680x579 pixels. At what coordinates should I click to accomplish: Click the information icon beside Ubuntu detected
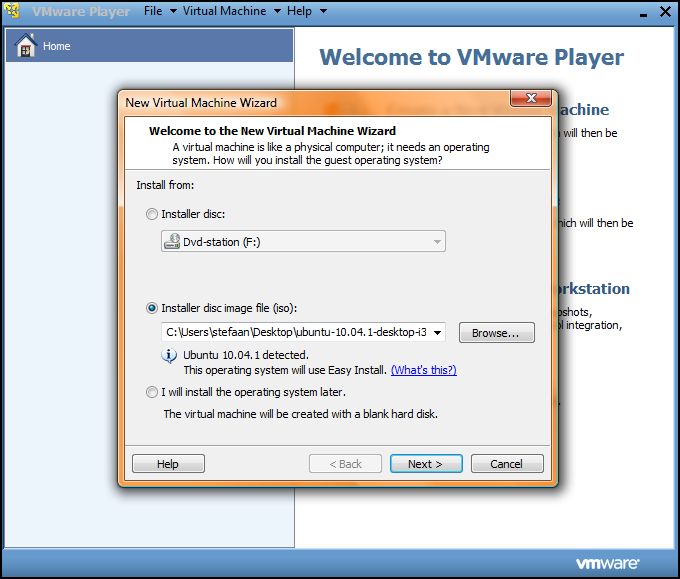pos(169,356)
